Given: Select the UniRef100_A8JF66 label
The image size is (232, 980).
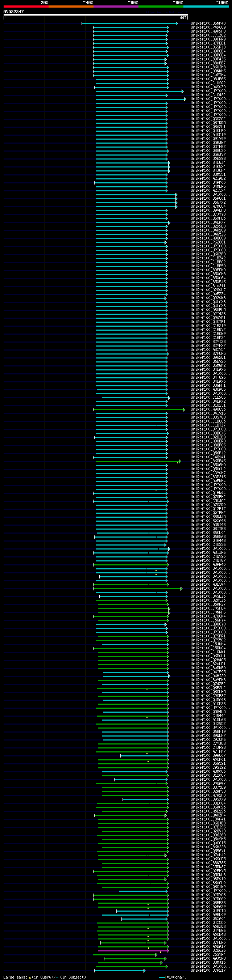Looking at the screenshot, I should pos(208,79).
